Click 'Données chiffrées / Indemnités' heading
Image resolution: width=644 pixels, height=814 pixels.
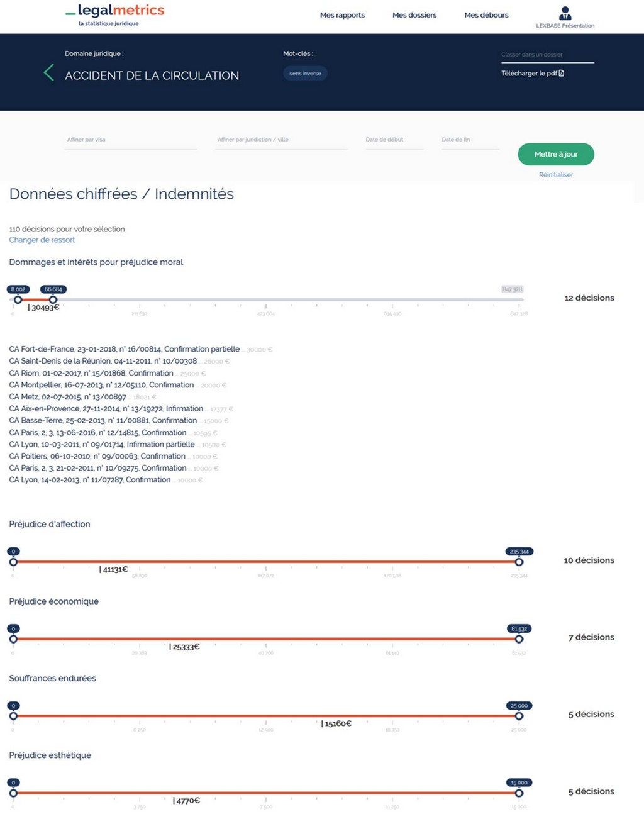tap(121, 194)
